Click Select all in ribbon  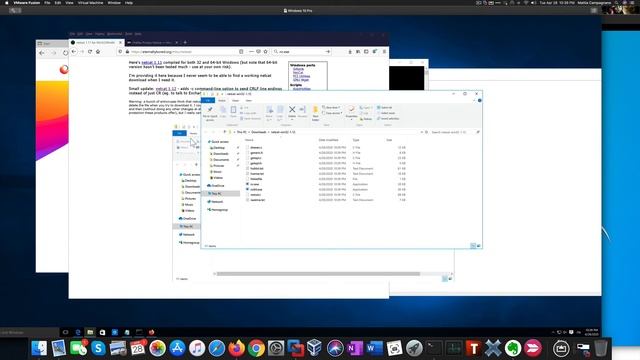point(384,107)
